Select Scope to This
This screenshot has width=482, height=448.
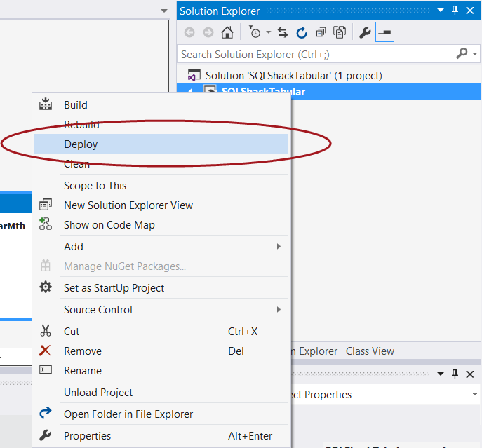point(161,186)
